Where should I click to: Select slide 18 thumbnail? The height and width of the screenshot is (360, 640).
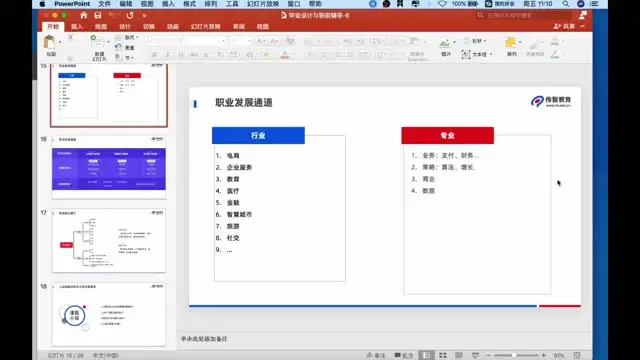click(109, 315)
